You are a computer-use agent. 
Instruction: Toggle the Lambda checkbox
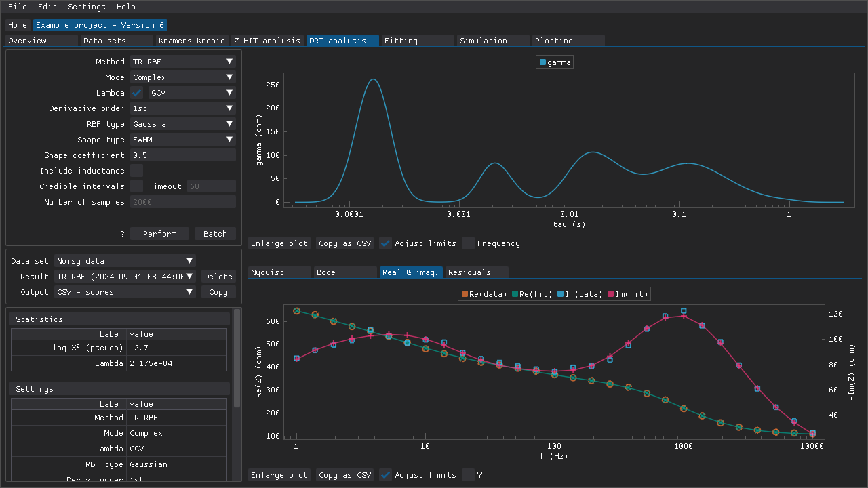click(136, 93)
